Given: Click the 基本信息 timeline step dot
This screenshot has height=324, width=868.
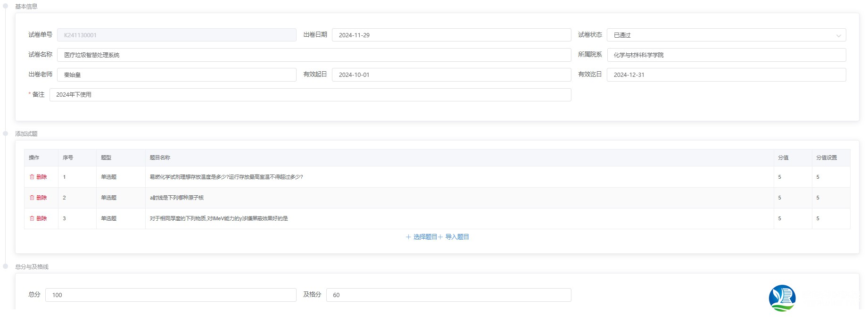Looking at the screenshot, I should coord(6,6).
